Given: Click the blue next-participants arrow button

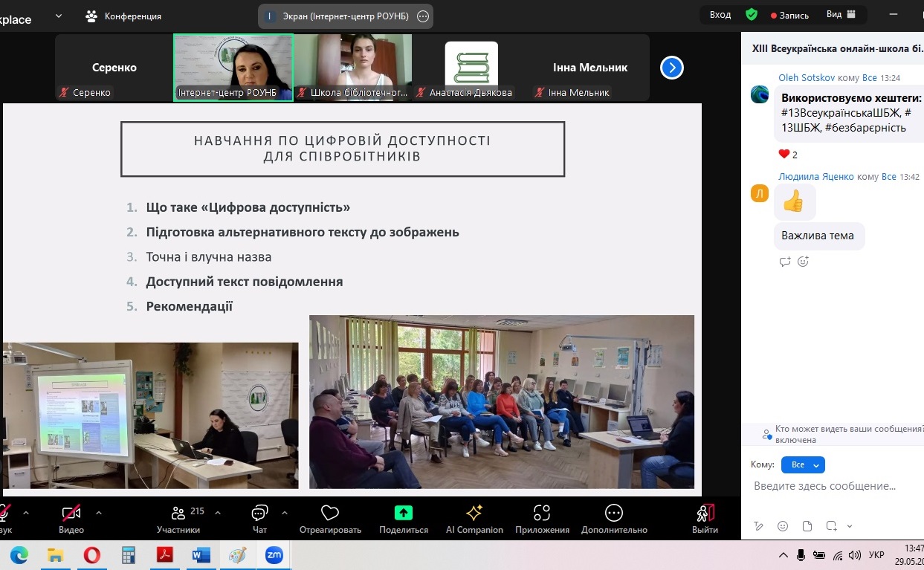Looking at the screenshot, I should click(x=672, y=68).
